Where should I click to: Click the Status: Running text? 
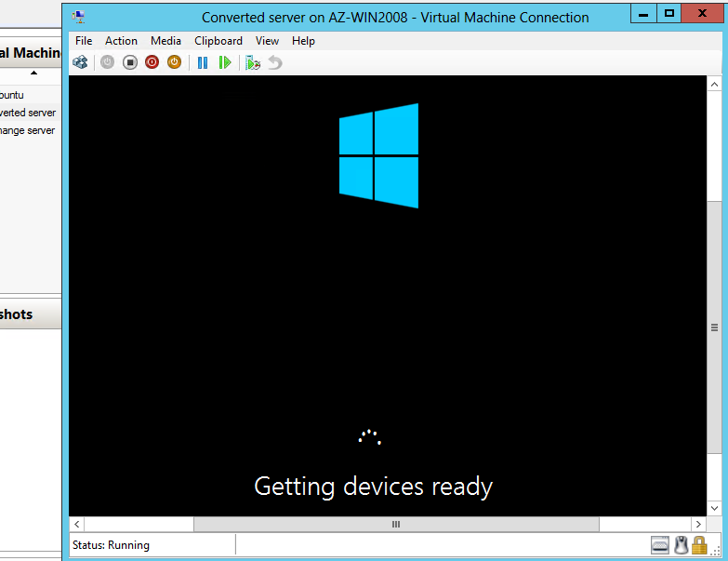pyautogui.click(x=111, y=545)
